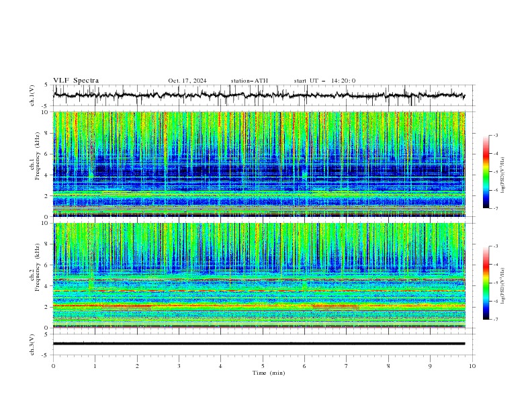This screenshot has width=532, height=411.
Task: Click the upper color bar log(PSD) label
Action: click(x=503, y=175)
